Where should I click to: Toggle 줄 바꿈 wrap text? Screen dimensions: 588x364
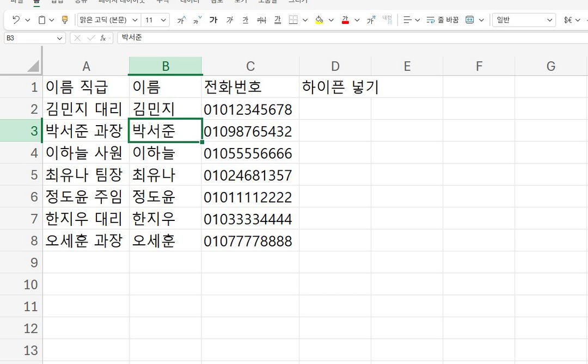click(x=443, y=20)
